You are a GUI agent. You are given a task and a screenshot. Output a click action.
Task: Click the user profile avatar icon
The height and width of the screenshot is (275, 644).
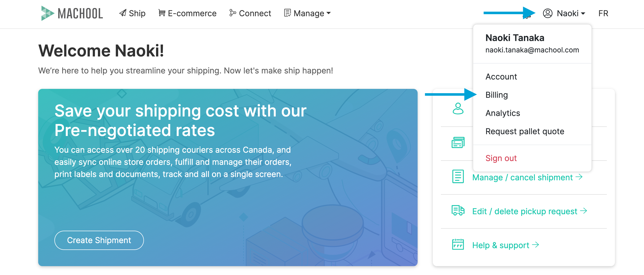pyautogui.click(x=548, y=13)
